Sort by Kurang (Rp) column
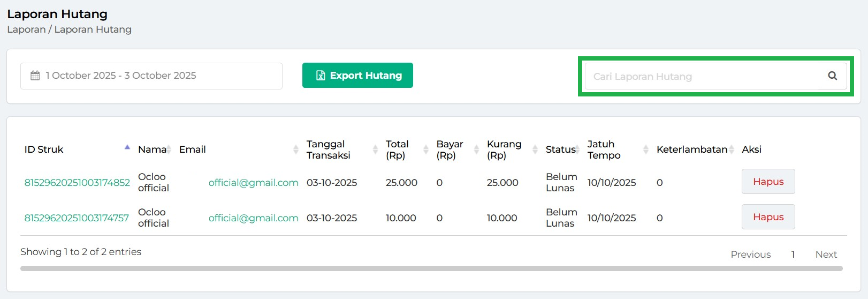Screen dimensions: 868x299 (x=504, y=149)
